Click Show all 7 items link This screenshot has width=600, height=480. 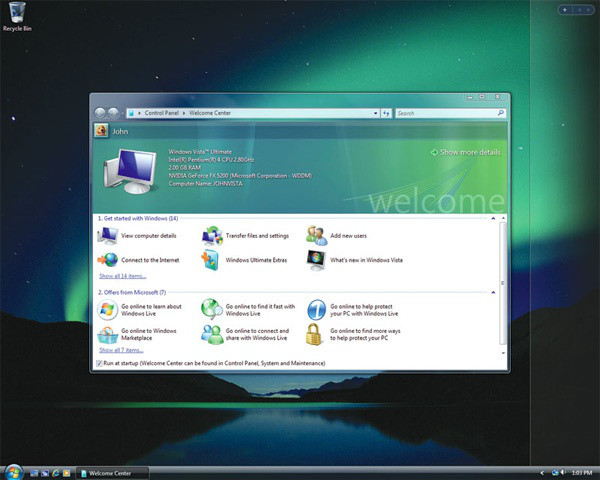120,350
